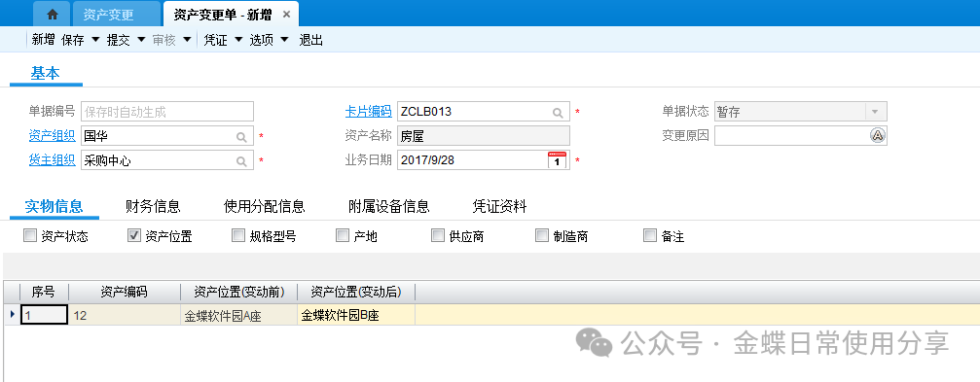Click the 卡片编码 link label

pyautogui.click(x=368, y=112)
